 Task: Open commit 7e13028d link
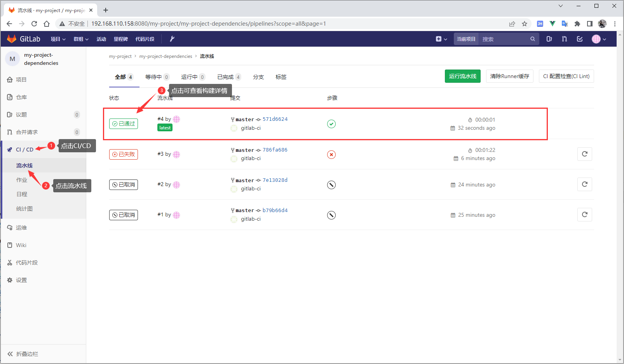(275, 180)
